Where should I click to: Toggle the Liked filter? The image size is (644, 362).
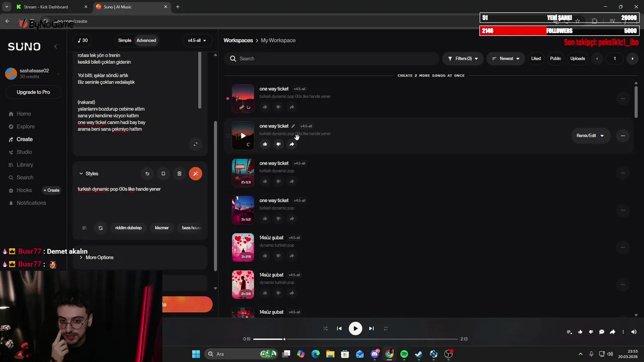(x=536, y=59)
